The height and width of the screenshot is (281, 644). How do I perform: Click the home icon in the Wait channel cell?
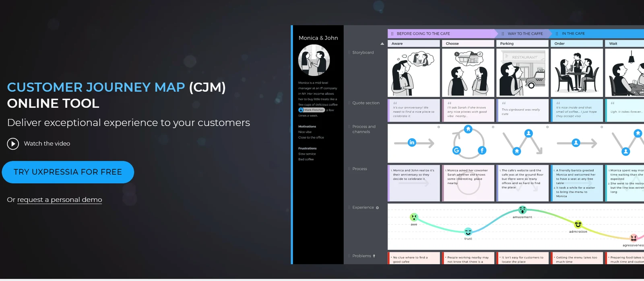(x=638, y=133)
